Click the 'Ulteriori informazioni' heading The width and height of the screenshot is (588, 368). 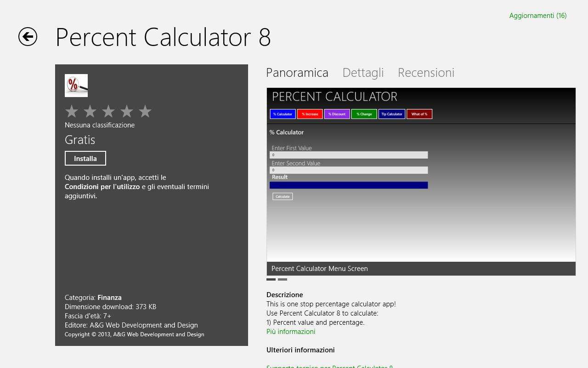tap(300, 350)
